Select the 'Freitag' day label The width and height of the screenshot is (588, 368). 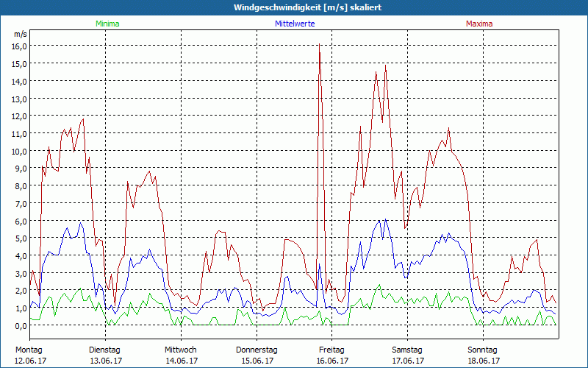pyautogui.click(x=331, y=350)
